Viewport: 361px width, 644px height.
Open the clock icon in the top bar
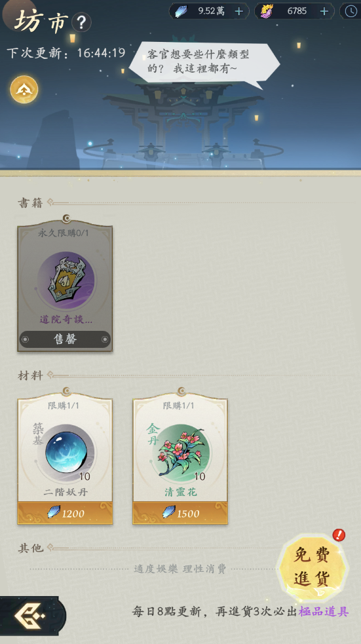pyautogui.click(x=351, y=12)
